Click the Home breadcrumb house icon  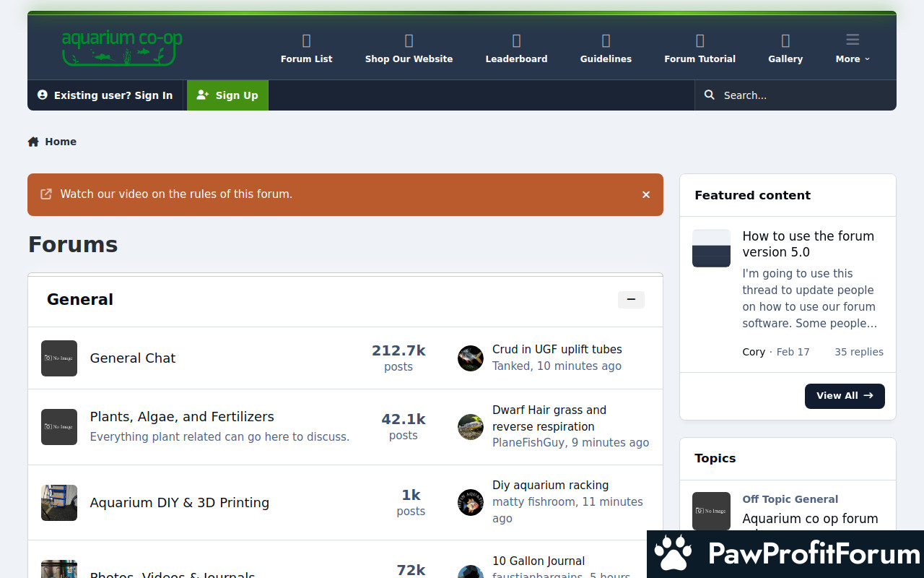pyautogui.click(x=33, y=142)
